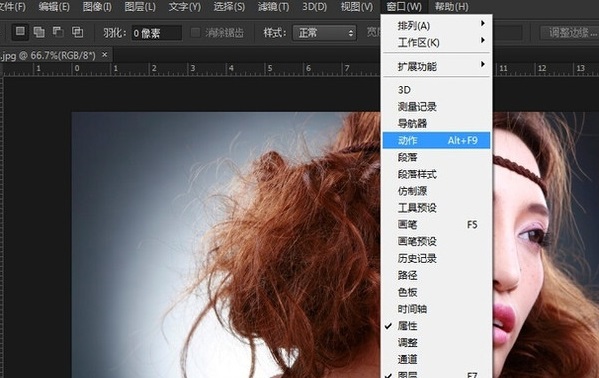The height and width of the screenshot is (378, 599).
Task: Choose 工具预设 from the menu
Action: (436, 208)
